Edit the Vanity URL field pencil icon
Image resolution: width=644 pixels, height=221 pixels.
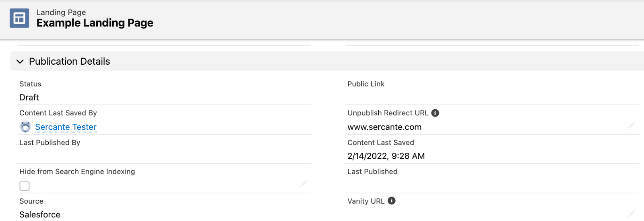click(x=632, y=213)
